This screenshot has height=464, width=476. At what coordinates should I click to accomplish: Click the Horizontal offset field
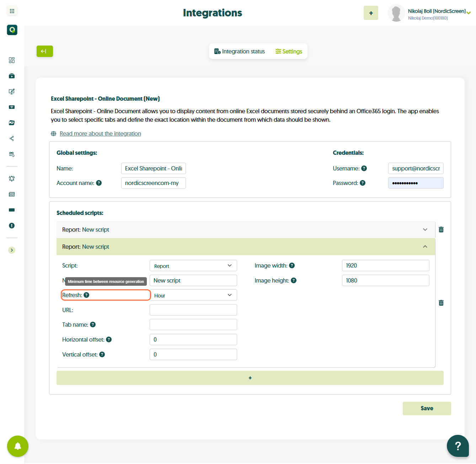click(193, 339)
